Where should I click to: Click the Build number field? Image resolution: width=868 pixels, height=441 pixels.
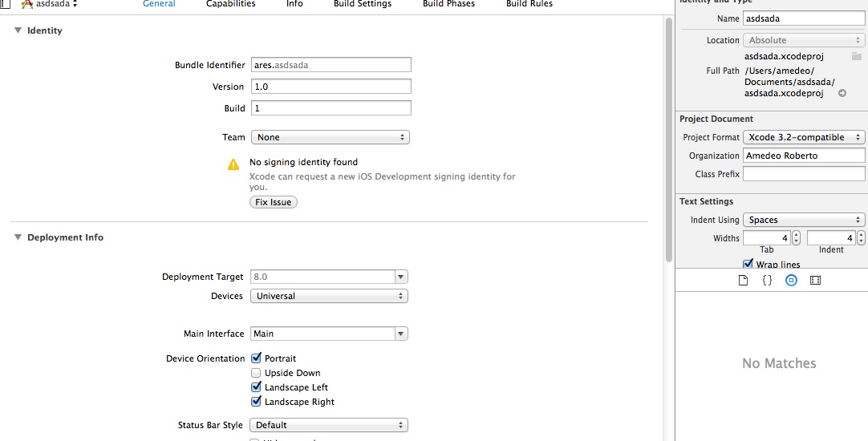coord(331,108)
